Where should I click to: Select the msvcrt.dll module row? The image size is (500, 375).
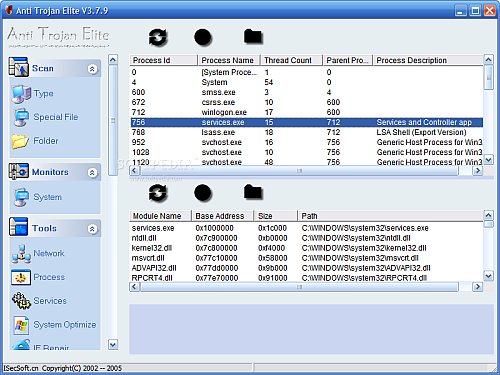(x=306, y=258)
